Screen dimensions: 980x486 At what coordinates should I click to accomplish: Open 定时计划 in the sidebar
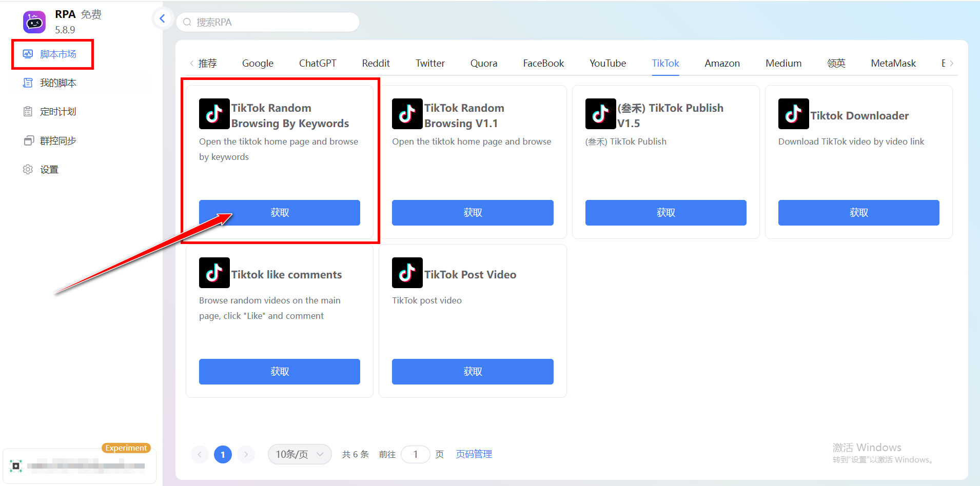coord(58,111)
